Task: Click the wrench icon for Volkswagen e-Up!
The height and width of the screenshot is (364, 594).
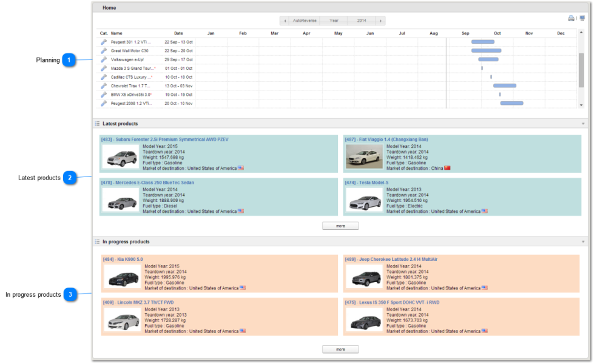Action: (x=103, y=59)
